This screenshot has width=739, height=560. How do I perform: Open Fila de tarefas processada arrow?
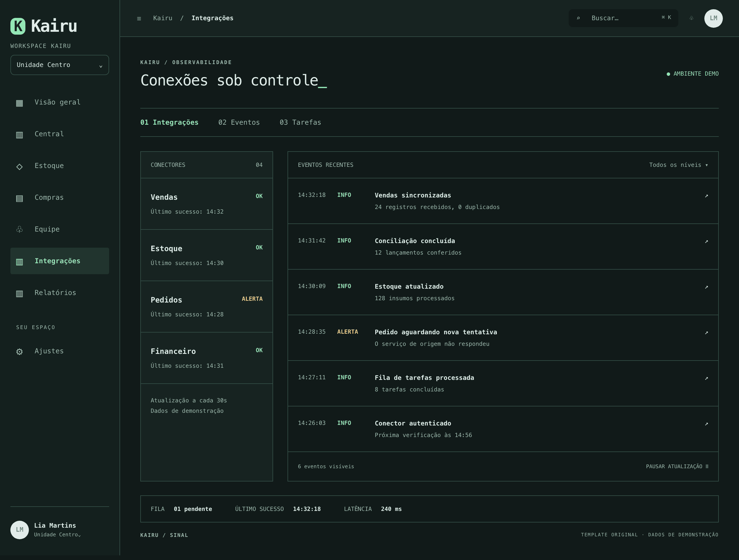pos(706,378)
